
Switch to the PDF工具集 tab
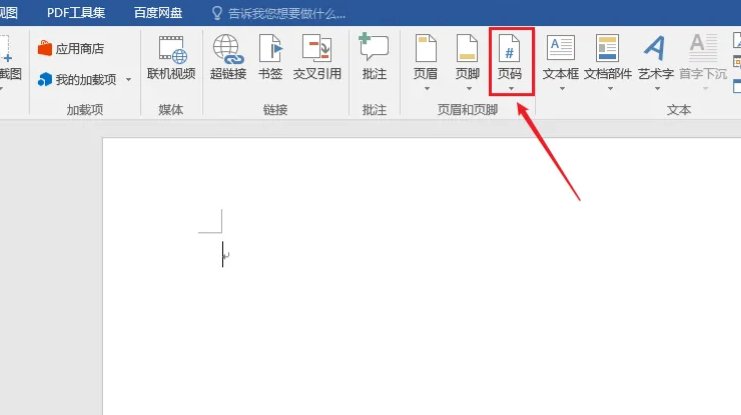(76, 13)
